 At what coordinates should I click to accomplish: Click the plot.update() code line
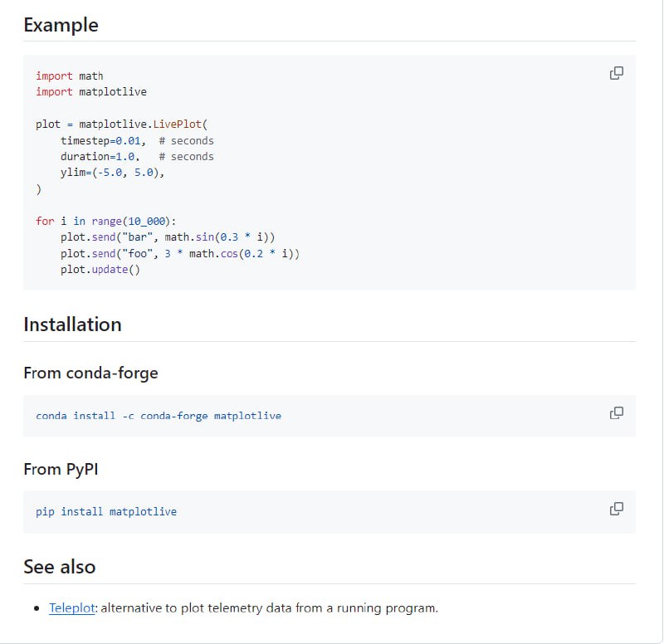pos(100,270)
